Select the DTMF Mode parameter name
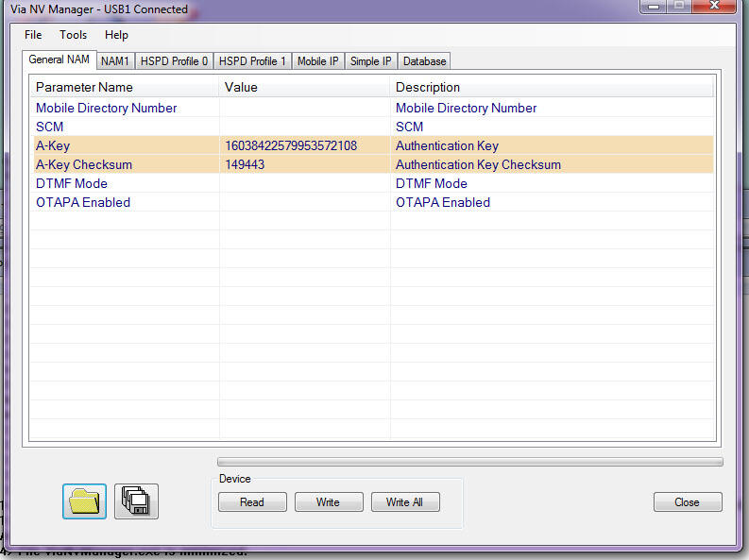Screen dimensions: 749x560 [x=72, y=183]
